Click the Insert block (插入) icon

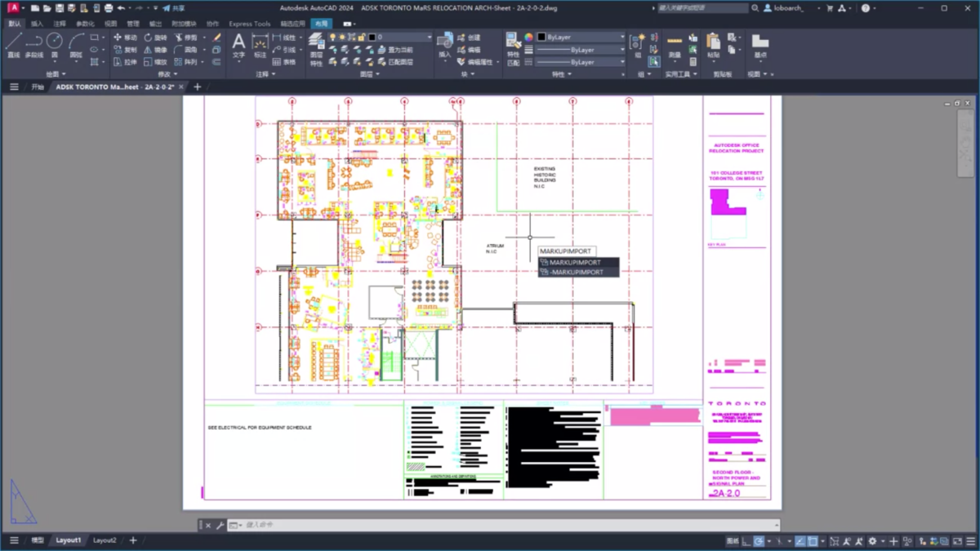pyautogui.click(x=444, y=46)
